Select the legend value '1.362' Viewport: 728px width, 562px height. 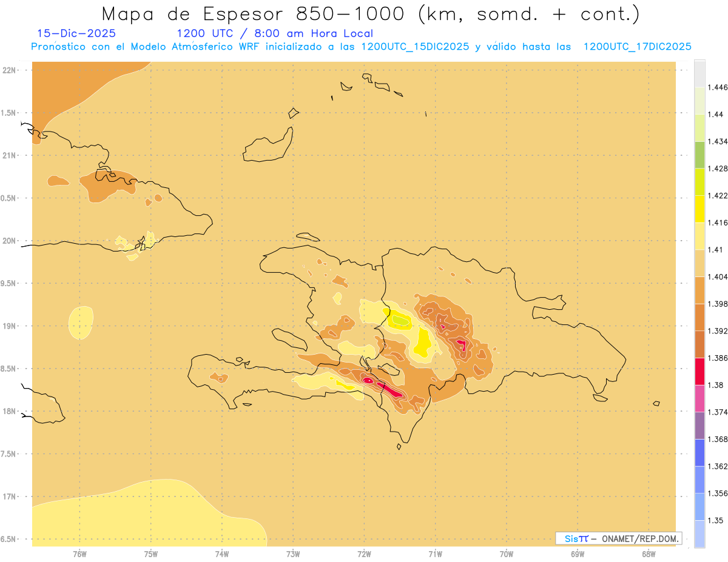click(717, 466)
